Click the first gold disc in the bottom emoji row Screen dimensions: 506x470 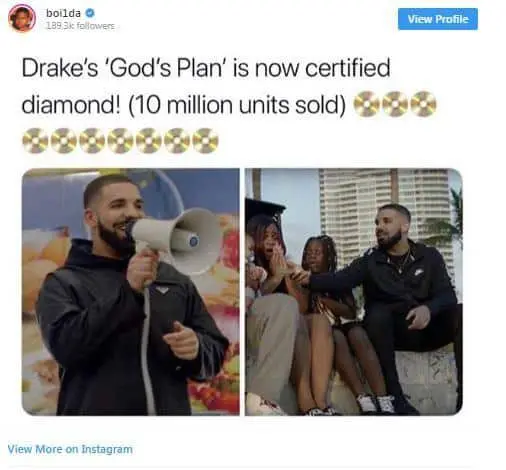(x=35, y=141)
